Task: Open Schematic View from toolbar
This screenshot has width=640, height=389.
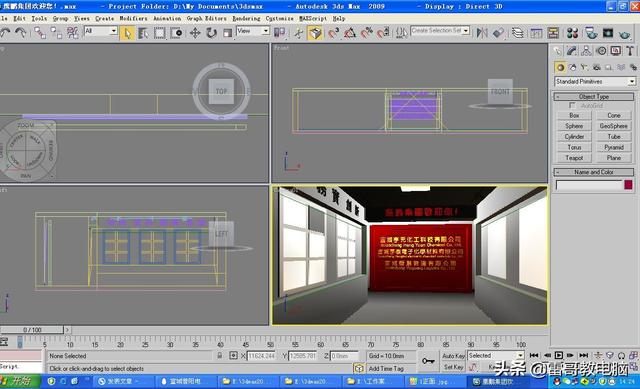Action: pyautogui.click(x=553, y=33)
